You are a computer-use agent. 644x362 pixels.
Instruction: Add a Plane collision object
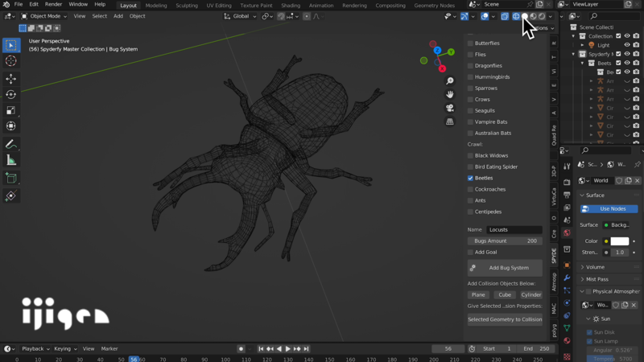[478, 294]
